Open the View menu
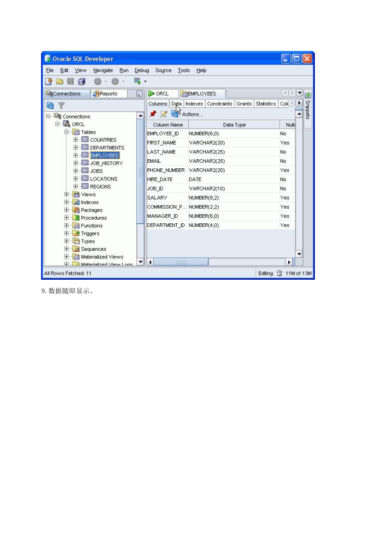Image resolution: width=392 pixels, height=554 pixels. [x=81, y=70]
